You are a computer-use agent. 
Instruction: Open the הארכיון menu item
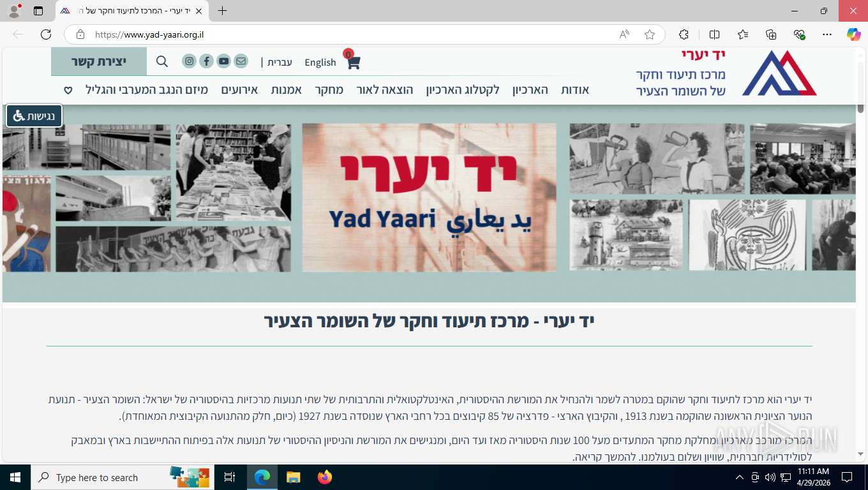[x=530, y=90]
